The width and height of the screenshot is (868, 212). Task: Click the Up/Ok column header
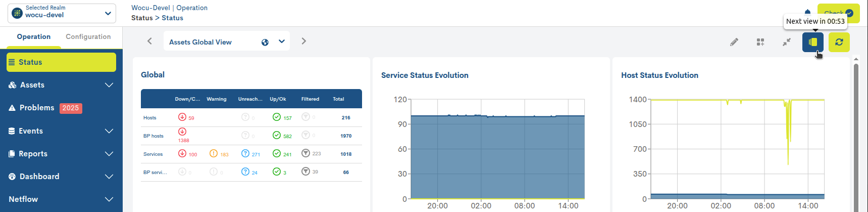pos(278,99)
